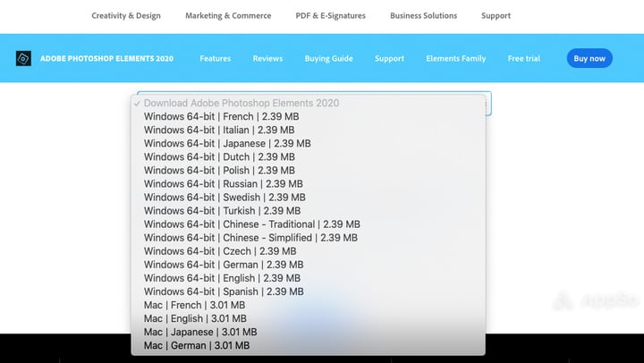Pick Windows 64-bit Czech option
Screen dimensions: 644x363
[x=308, y=251]
